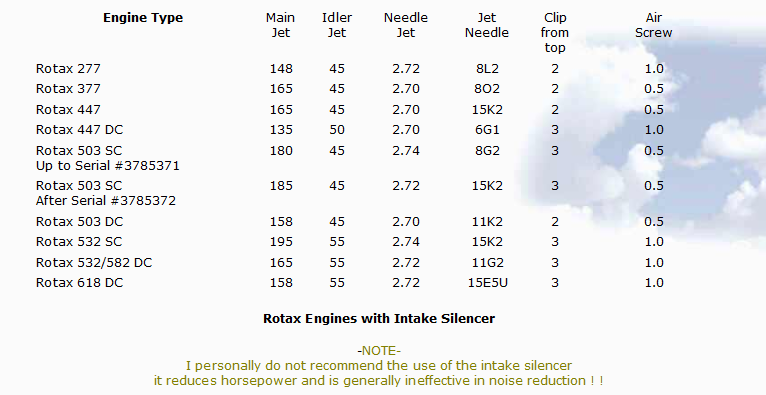Click the Air Screw column header
Image resolution: width=766 pixels, height=395 pixels.
tap(654, 25)
